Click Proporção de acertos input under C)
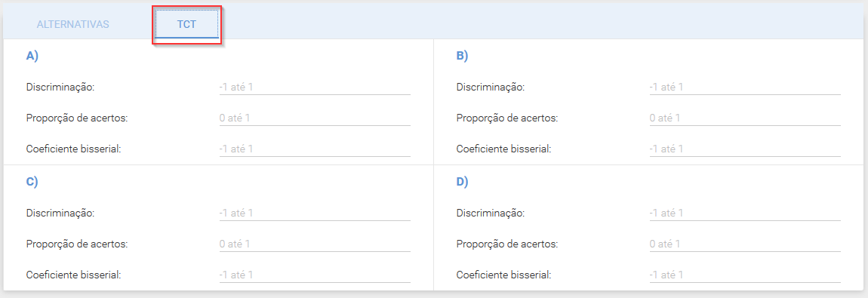This screenshot has width=868, height=298. (x=315, y=244)
